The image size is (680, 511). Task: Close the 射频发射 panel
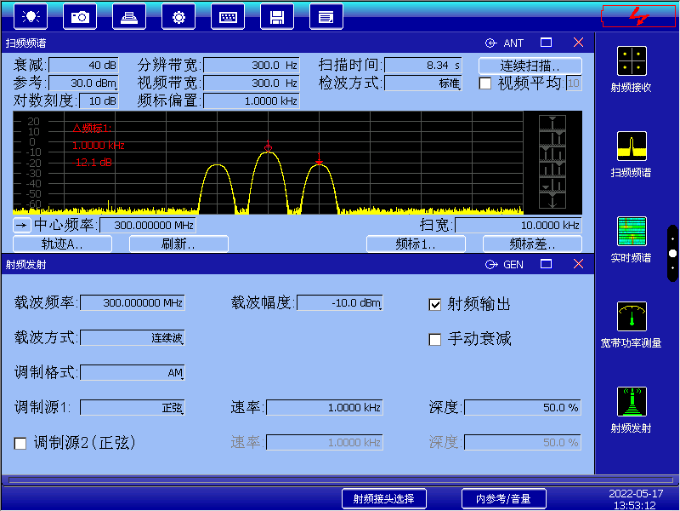click(x=579, y=264)
